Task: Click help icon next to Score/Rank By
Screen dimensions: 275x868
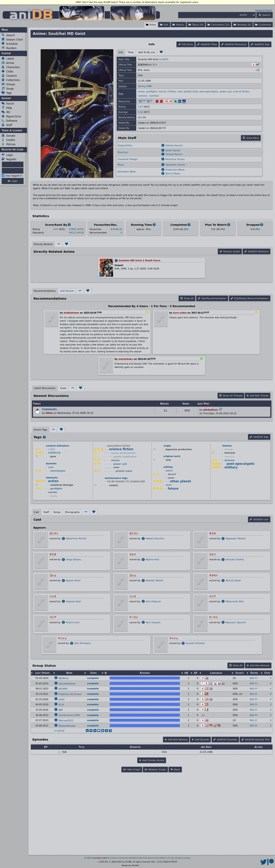Action: pos(69,225)
